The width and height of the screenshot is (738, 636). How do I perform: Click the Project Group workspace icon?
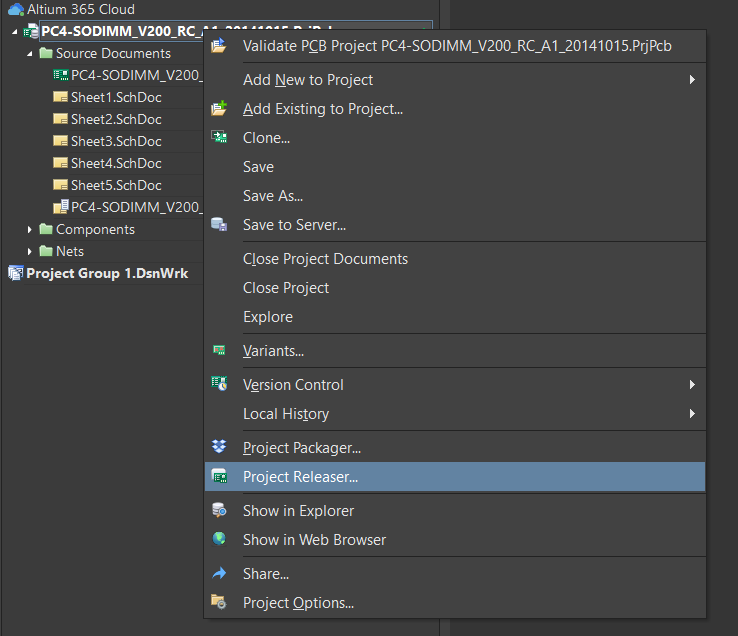16,273
